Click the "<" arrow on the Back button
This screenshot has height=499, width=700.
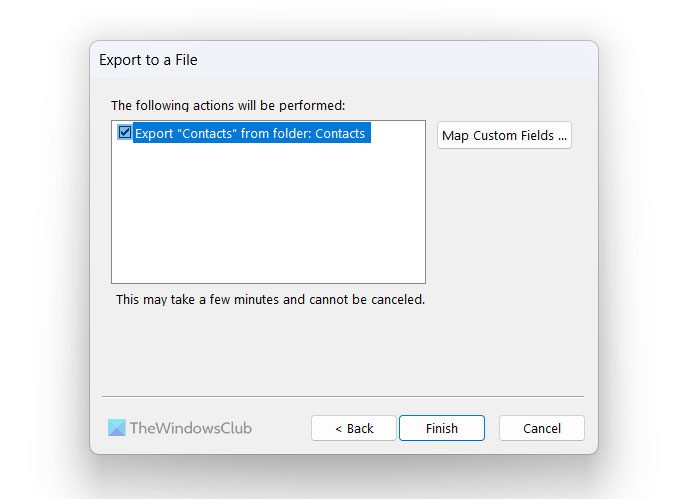[339, 428]
